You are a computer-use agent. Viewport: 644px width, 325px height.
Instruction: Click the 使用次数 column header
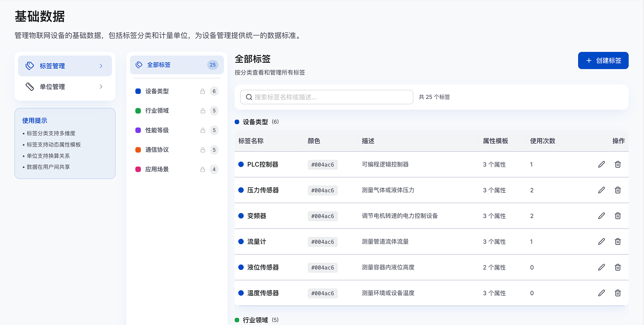[543, 141]
